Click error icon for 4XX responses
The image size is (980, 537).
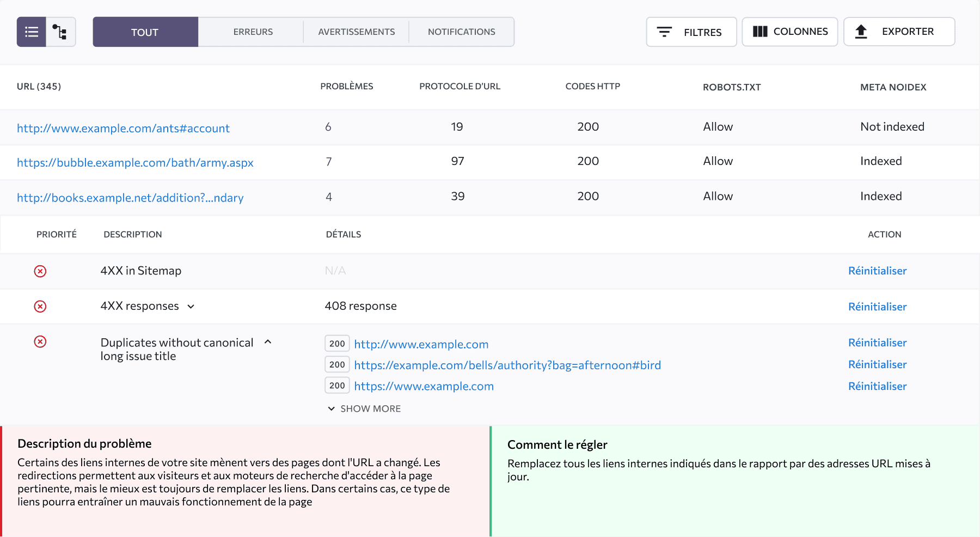click(40, 306)
